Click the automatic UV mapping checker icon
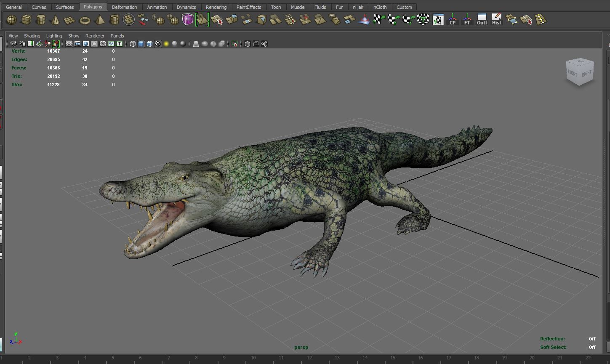610x364 pixels. pyautogui.click(x=423, y=19)
